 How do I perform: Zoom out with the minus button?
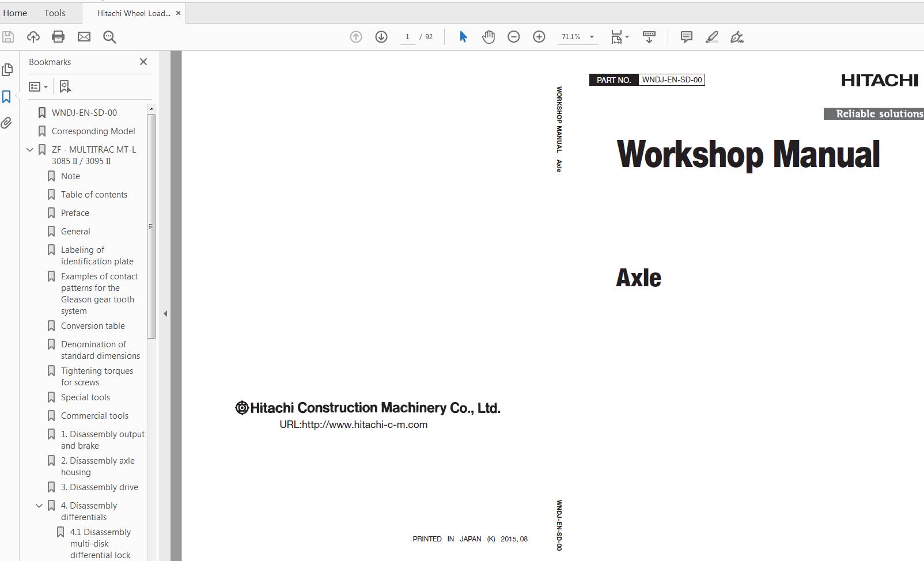tap(514, 37)
